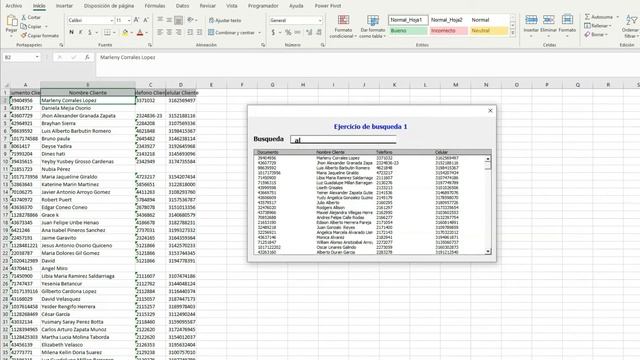Click the Autosuma button

click(x=599, y=17)
